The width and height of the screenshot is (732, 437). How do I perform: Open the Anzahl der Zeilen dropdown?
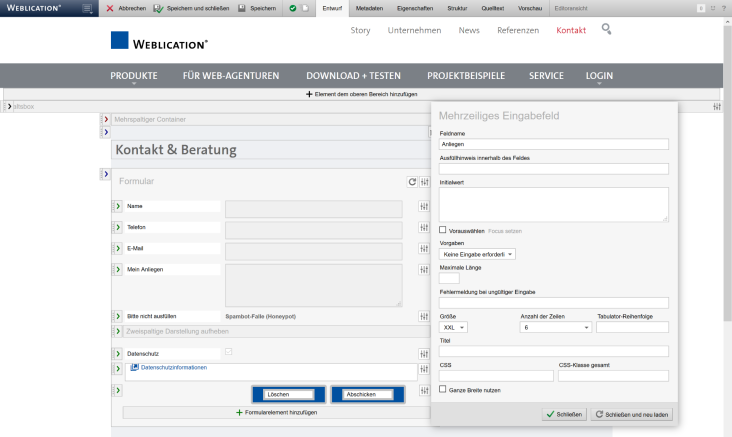[x=556, y=327]
